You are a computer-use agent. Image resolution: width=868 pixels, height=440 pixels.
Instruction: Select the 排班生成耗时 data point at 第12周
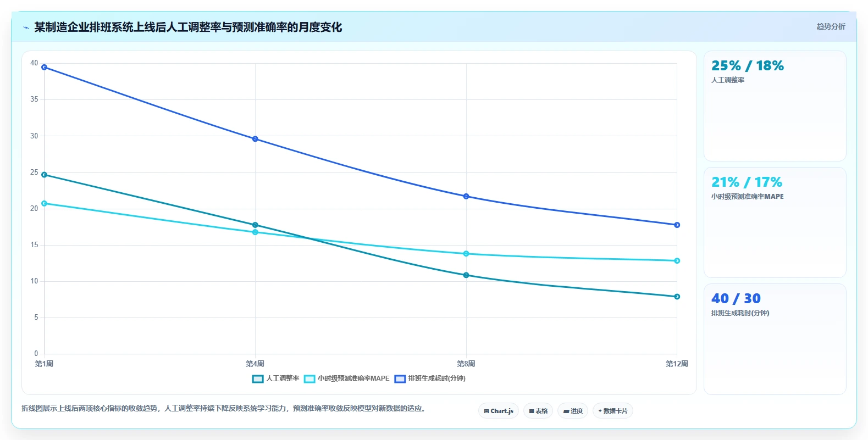click(677, 225)
